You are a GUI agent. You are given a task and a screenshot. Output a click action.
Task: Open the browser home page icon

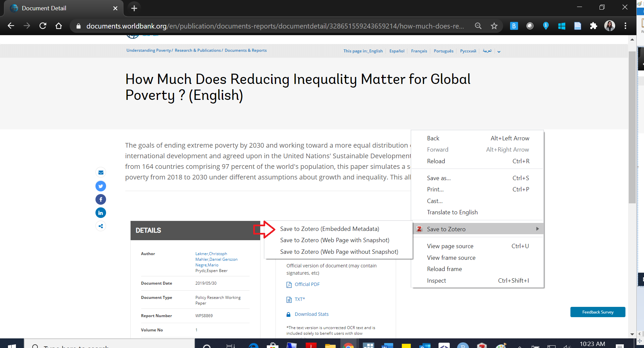point(59,26)
